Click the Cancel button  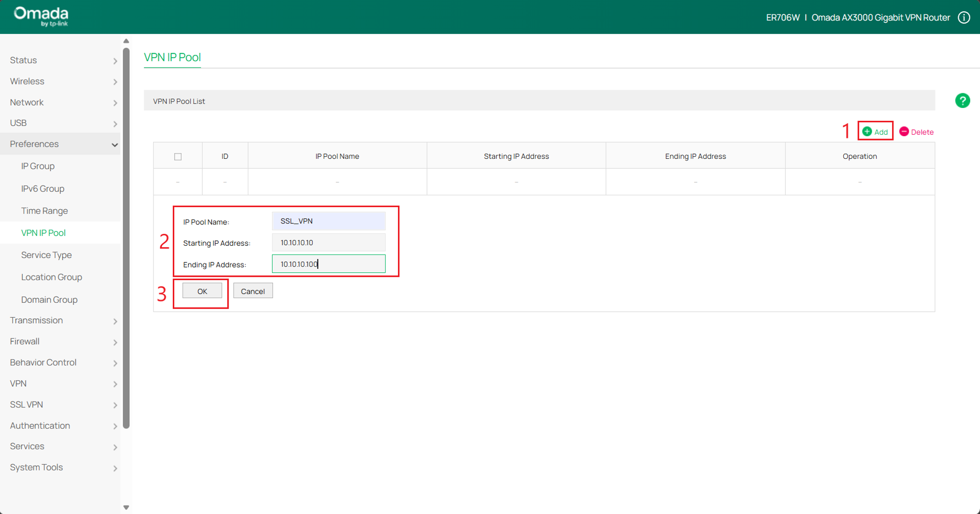point(253,291)
